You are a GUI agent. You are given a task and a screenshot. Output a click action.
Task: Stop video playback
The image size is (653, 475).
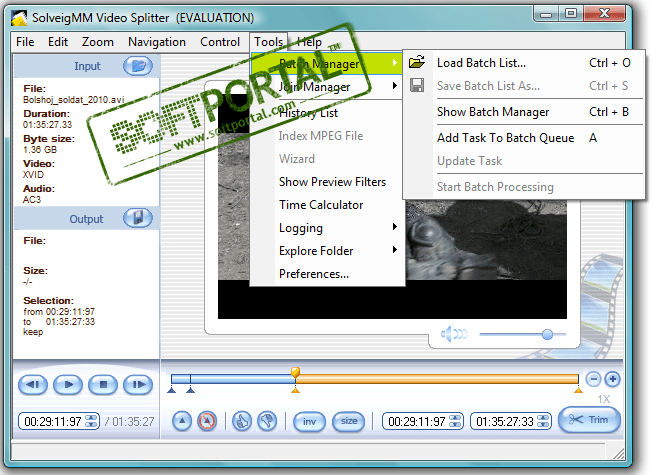click(103, 384)
